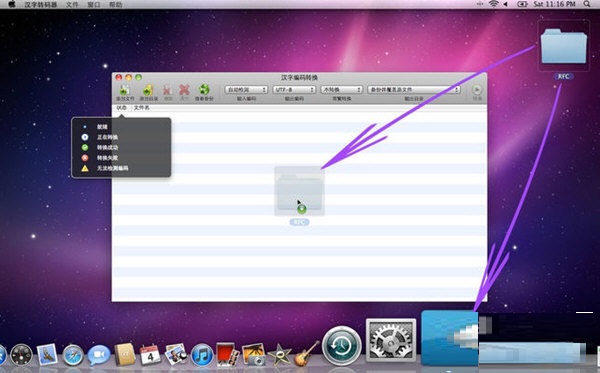Viewport: 600px width, 373px height.
Task: Open the input encoding (自动检测) dropdown
Action: tap(246, 90)
